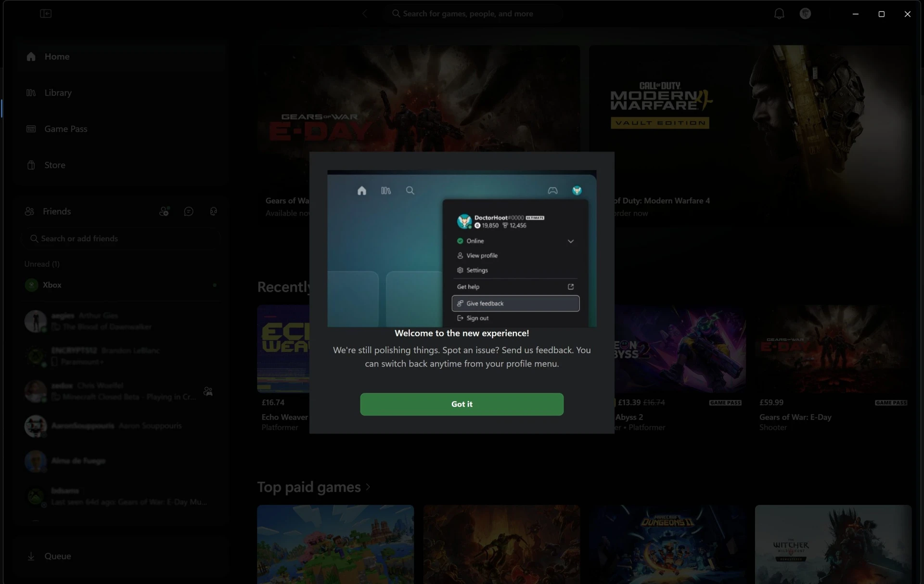Viewport: 924px width, 584px height.
Task: Click the Unread (1) label
Action: tap(42, 264)
